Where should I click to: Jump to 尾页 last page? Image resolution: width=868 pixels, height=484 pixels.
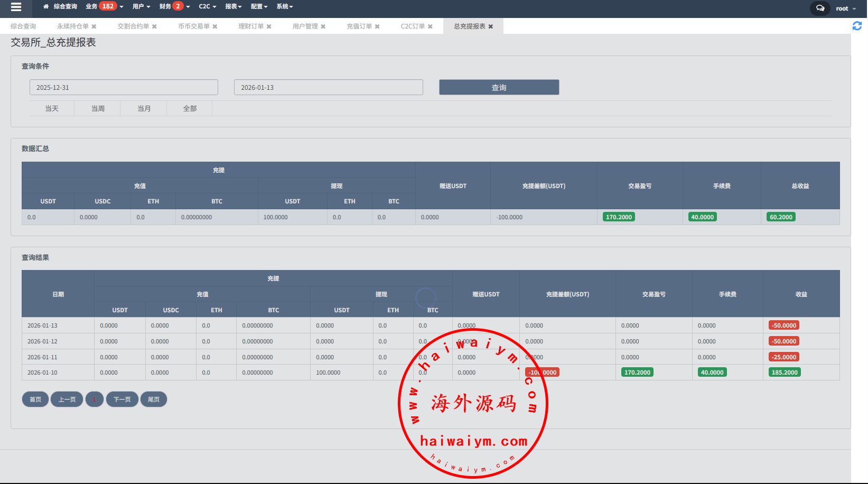tap(154, 399)
